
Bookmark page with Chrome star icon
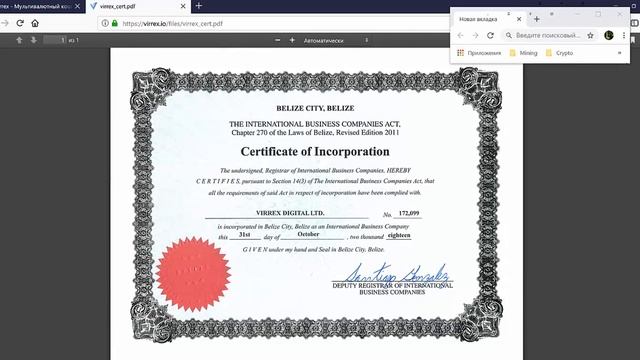pos(590,36)
